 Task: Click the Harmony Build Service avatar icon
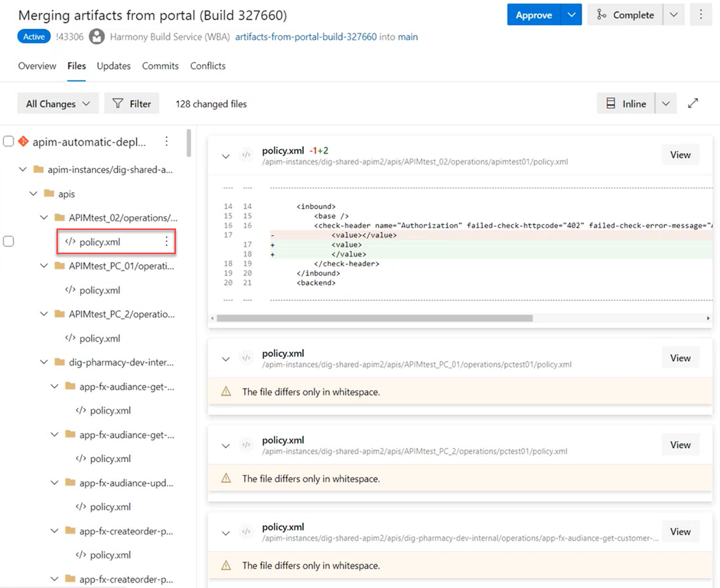[96, 37]
